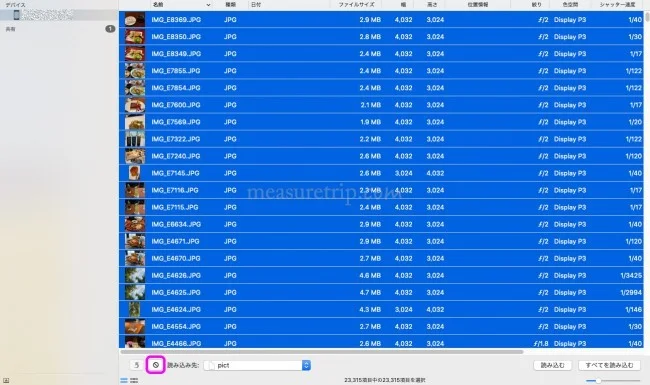
Task: Click the shared devices count badge
Action: click(110, 29)
